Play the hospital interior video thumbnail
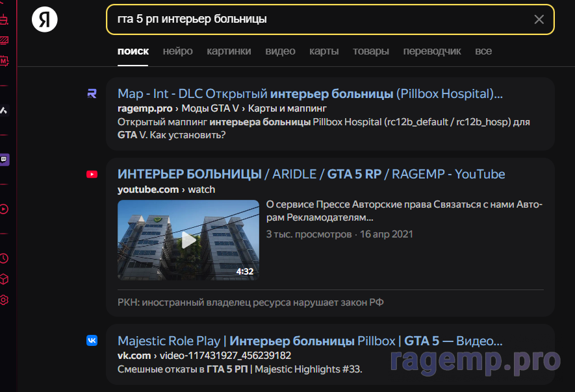Viewport: 575px width, 392px height. (188, 240)
